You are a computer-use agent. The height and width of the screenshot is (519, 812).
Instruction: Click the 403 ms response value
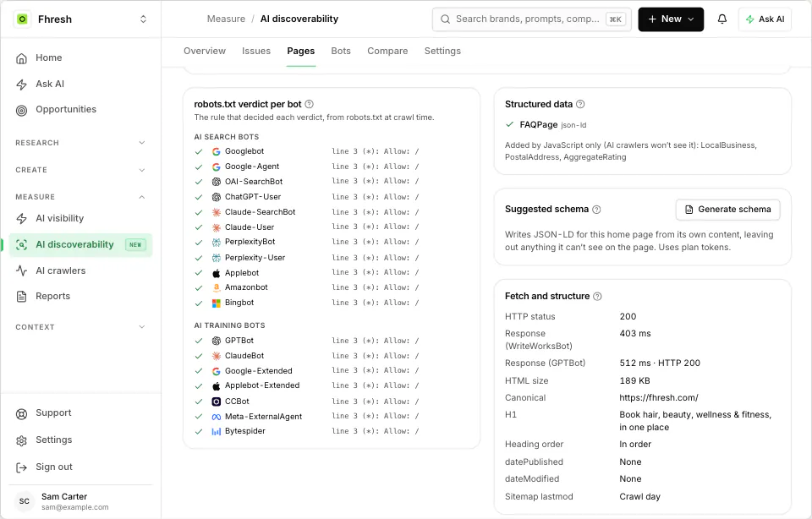[635, 333]
